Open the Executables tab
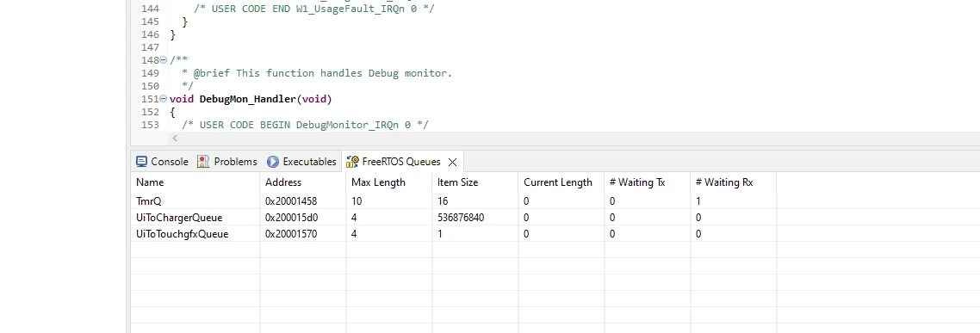The height and width of the screenshot is (333, 980). (302, 162)
